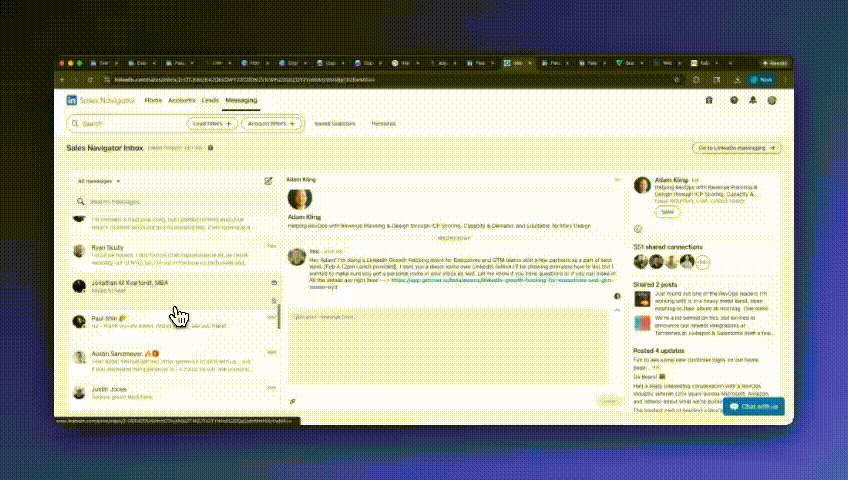Add Account filters with the plus button
The width and height of the screenshot is (848, 480).
pos(271,124)
